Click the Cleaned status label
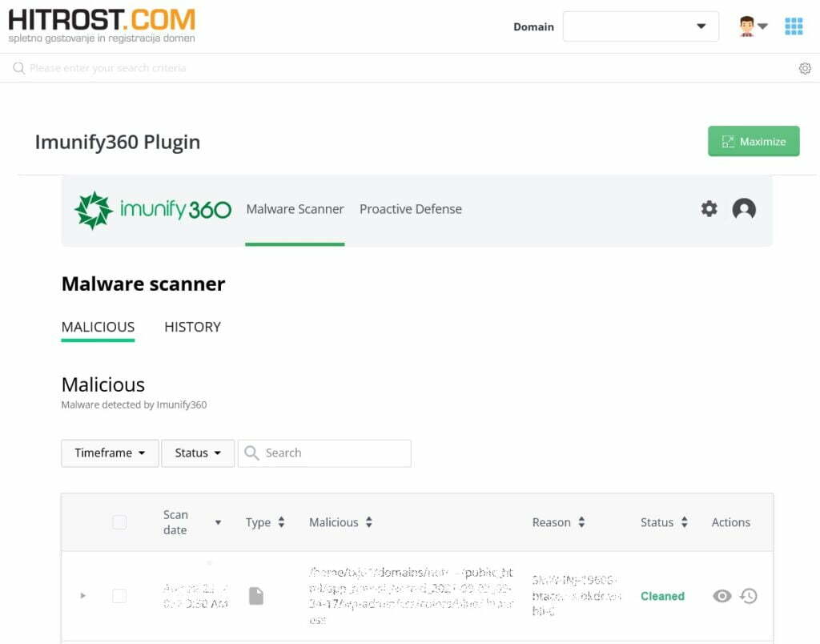 pos(662,596)
